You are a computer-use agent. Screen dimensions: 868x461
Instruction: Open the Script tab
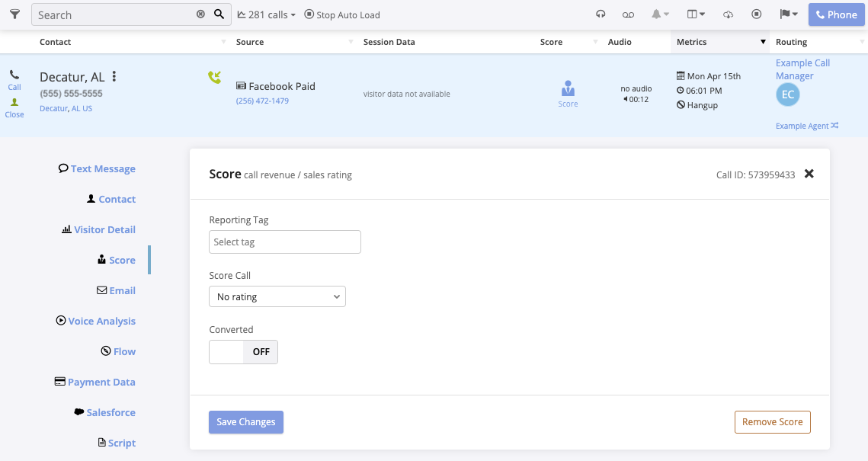point(117,443)
